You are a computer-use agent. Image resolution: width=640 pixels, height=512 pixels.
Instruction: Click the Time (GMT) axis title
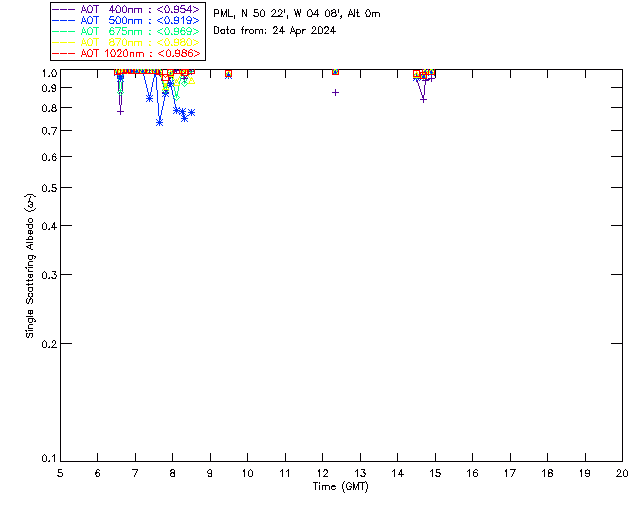(x=340, y=487)
